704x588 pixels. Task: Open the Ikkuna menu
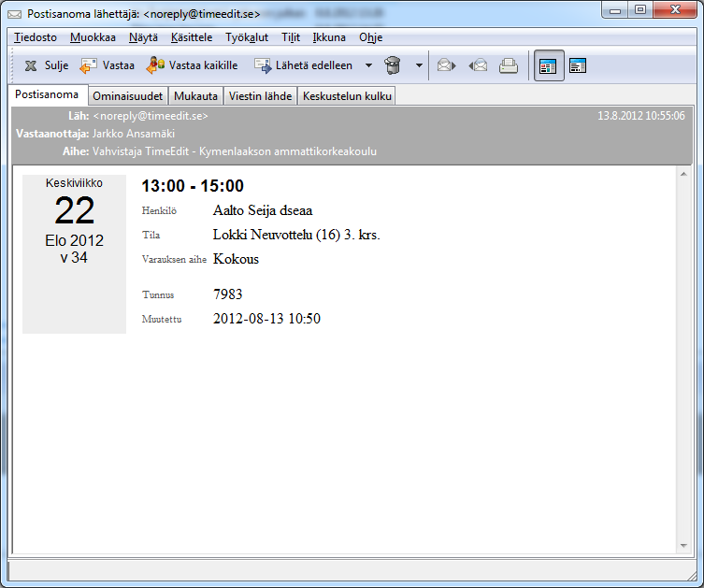[329, 37]
